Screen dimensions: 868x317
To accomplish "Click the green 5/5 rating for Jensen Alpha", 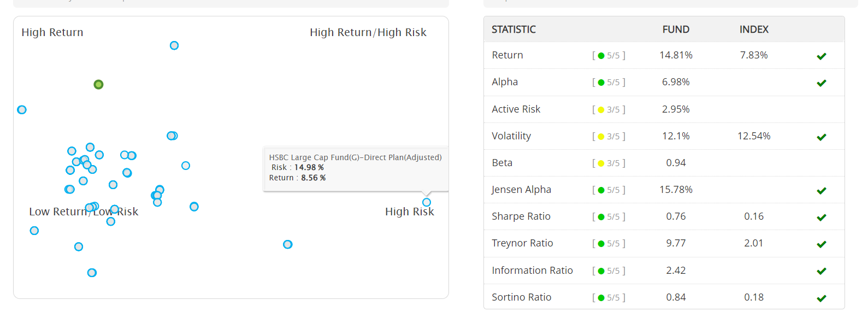I will [609, 190].
